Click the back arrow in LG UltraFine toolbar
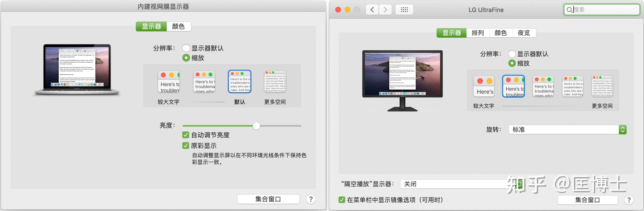 click(372, 10)
